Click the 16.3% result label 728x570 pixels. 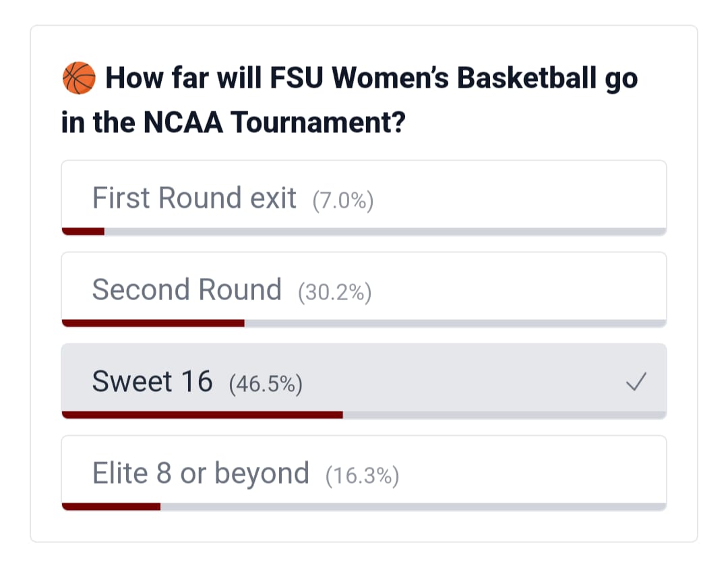tap(362, 476)
